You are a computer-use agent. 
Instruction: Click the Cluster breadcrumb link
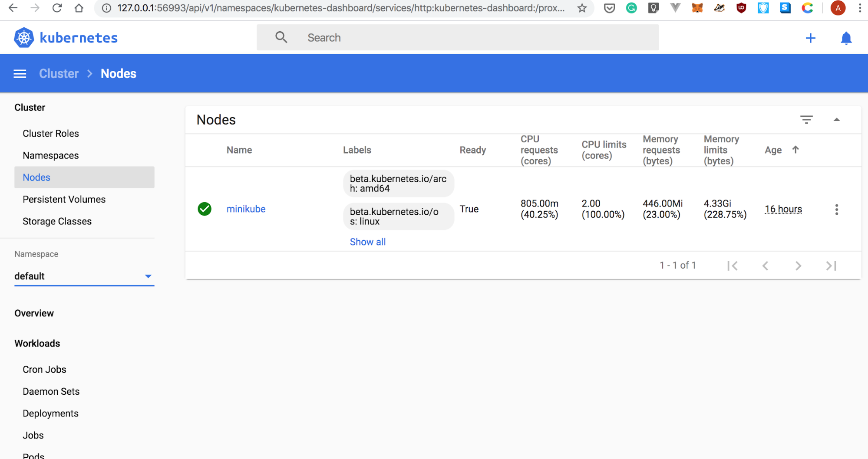click(x=59, y=74)
